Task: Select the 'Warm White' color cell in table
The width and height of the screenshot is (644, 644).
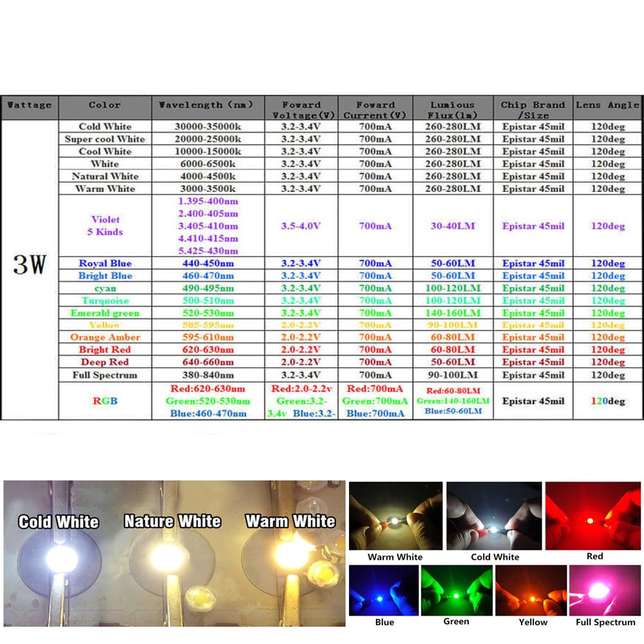Action: 105,189
